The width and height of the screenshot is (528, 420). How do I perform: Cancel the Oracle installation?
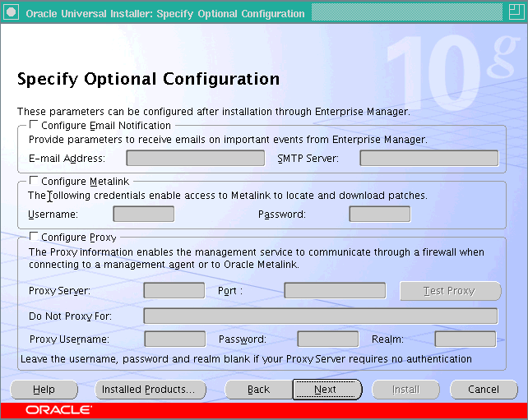(484, 390)
